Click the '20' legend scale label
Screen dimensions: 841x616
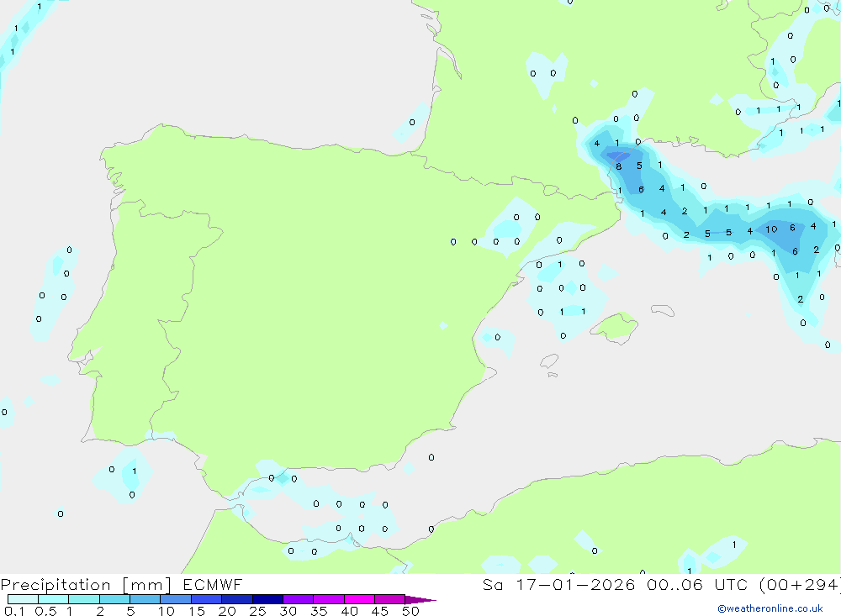(x=227, y=611)
